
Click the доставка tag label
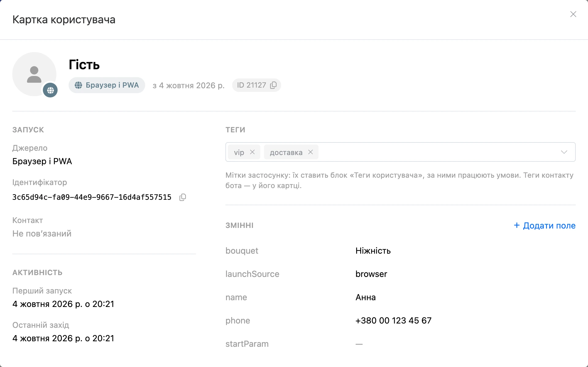(x=286, y=152)
